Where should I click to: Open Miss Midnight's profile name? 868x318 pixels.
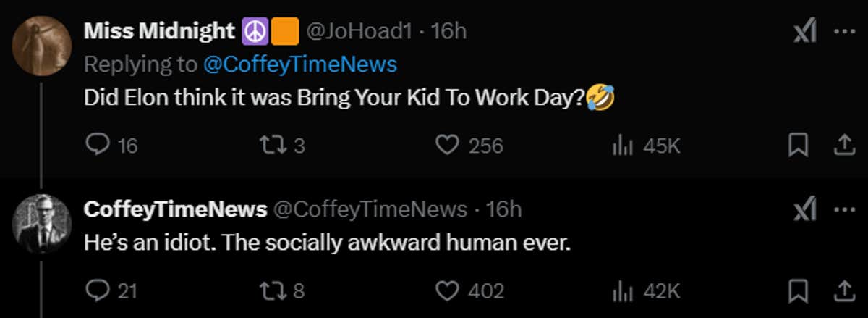pyautogui.click(x=160, y=32)
